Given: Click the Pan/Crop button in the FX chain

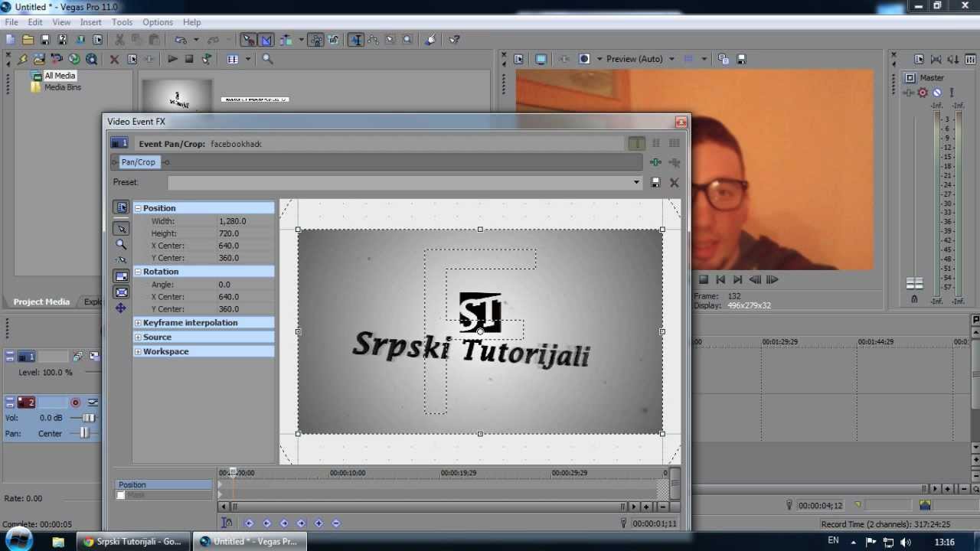Looking at the screenshot, I should (x=139, y=162).
